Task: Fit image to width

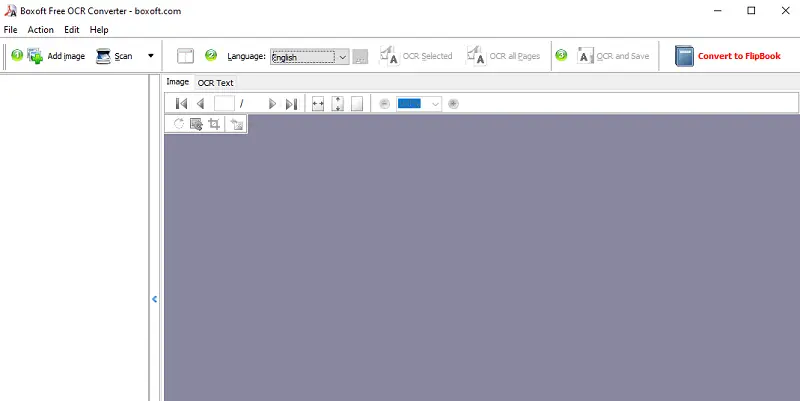Action: click(318, 103)
